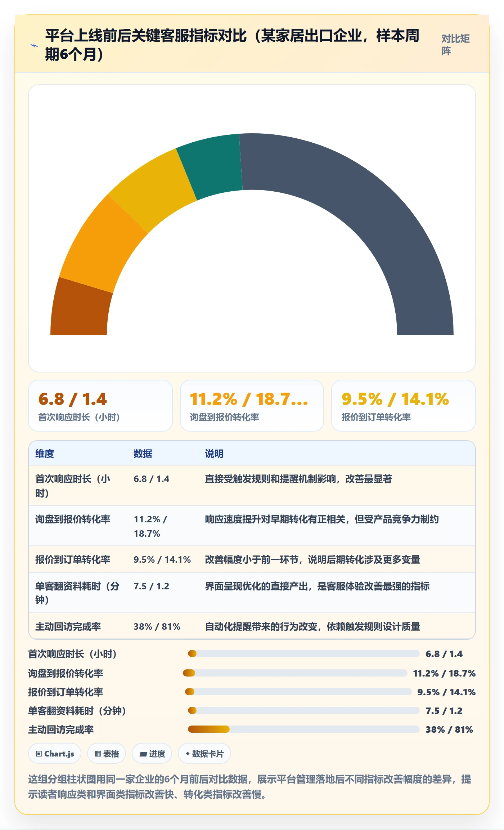Click the 单客翻资料耗时 progress bar
Viewport: 504px width, 830px height.
click(304, 710)
